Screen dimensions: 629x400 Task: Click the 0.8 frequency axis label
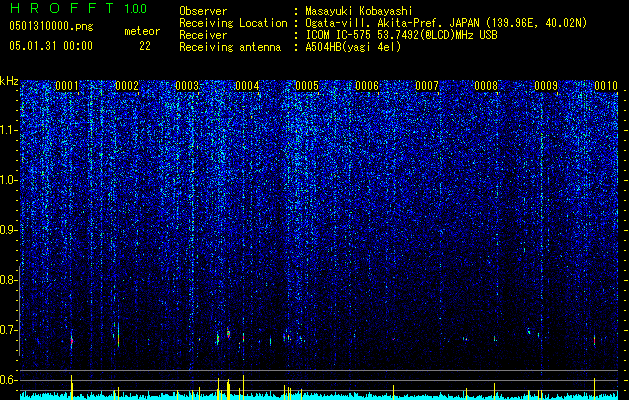(x=8, y=280)
